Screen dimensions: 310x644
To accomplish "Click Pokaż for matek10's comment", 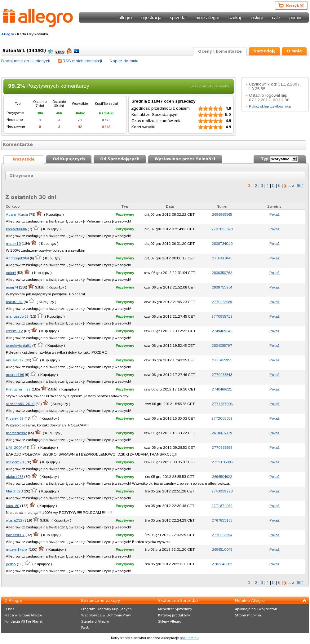I will pos(274,244).
